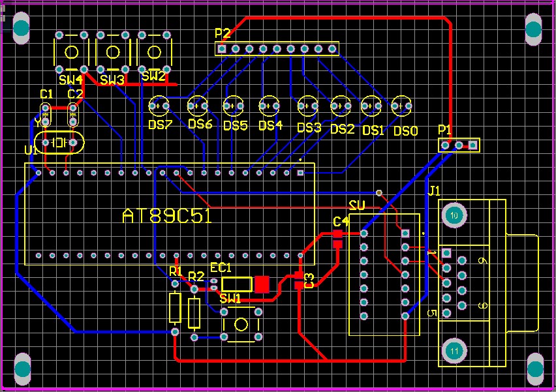Screen dimensions: 556x392
Task: Click the SW1 reset switch designator
Action: coord(230,299)
